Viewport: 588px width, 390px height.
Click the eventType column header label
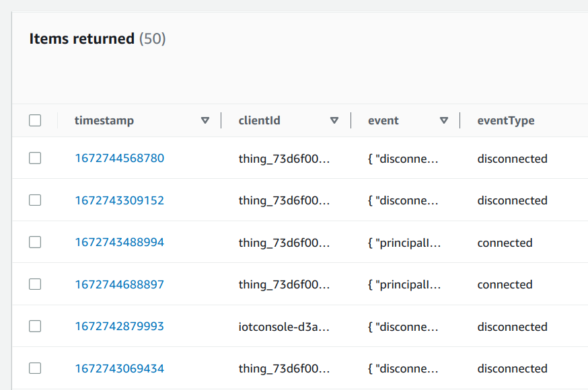(506, 121)
